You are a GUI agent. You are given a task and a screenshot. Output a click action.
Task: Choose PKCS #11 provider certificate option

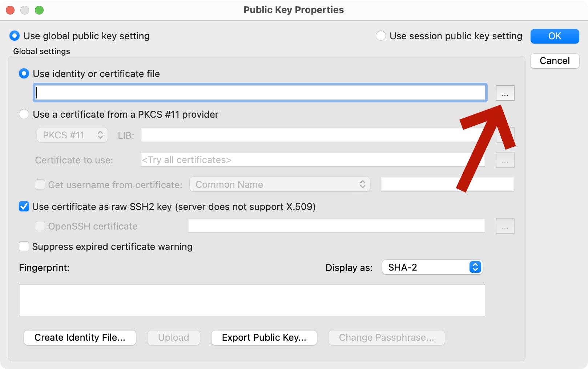point(24,114)
